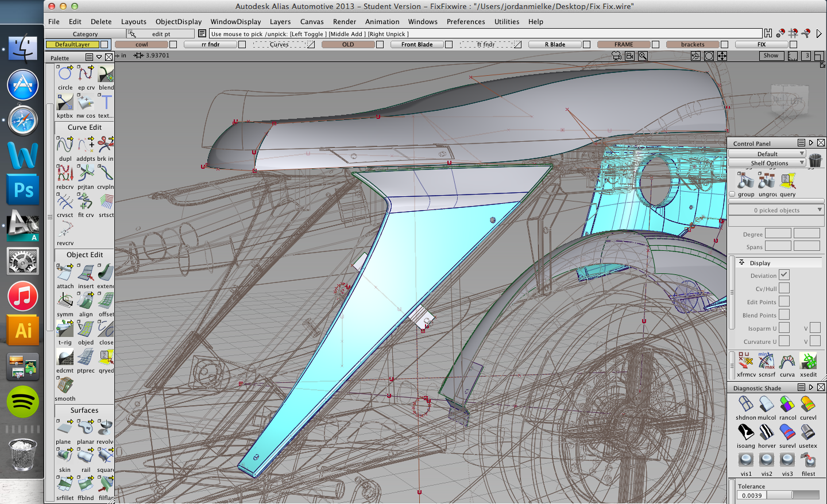Screen dimensions: 827x504
Task: Collapse the Display section
Action: click(x=742, y=262)
